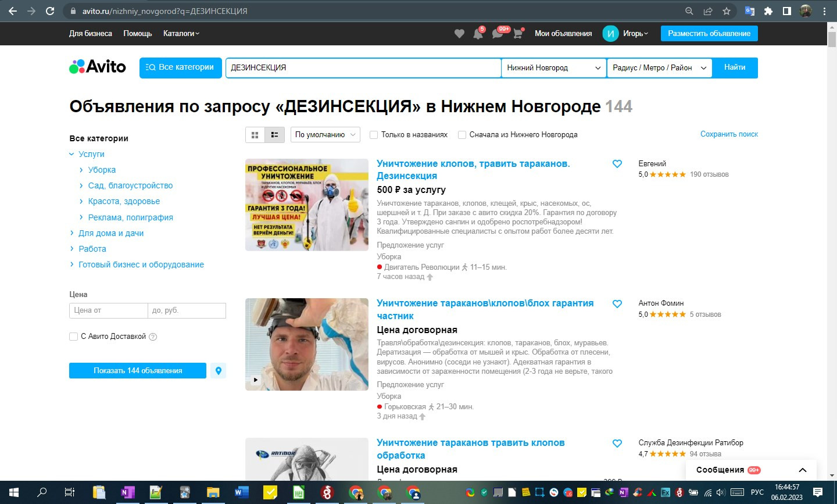Screen dimensions: 837x504
Task: Expand Готовый бизнес и оборудование category
Action: (x=71, y=264)
